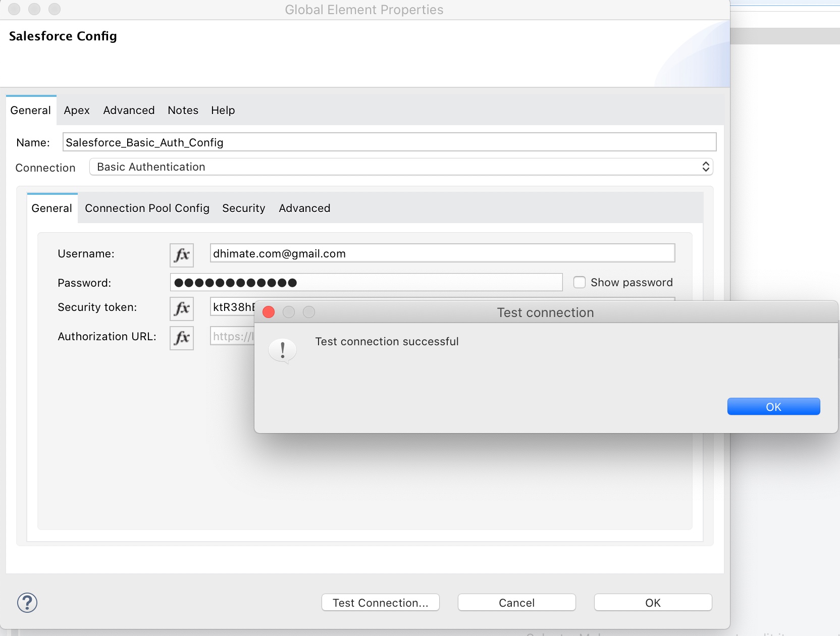The height and width of the screenshot is (636, 840).
Task: Open the inner Advanced connection tab
Action: [304, 208]
